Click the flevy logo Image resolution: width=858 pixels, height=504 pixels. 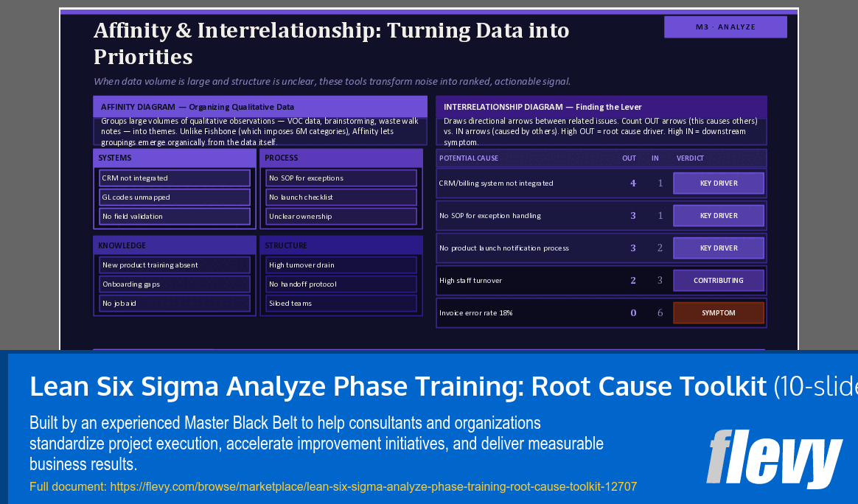pyautogui.click(x=774, y=458)
